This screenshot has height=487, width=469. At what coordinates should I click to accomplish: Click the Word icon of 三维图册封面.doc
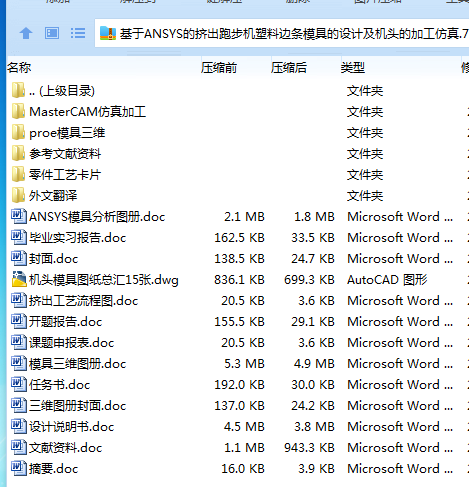(x=19, y=405)
